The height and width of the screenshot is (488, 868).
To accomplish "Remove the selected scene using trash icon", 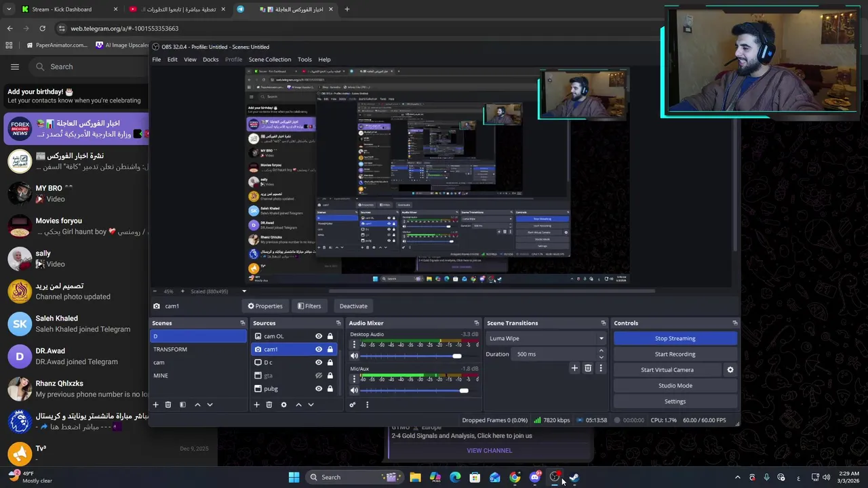I will tap(168, 405).
